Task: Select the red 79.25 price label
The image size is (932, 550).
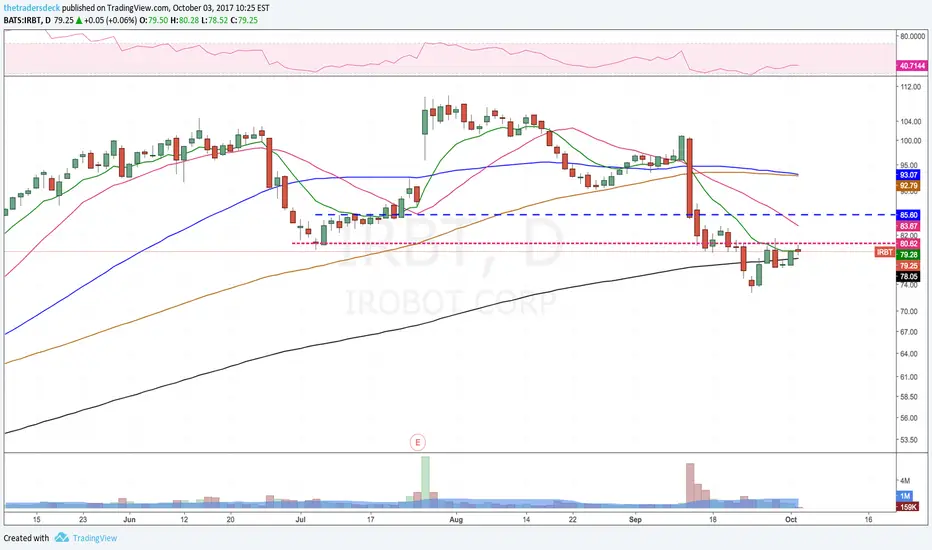Action: [x=908, y=266]
